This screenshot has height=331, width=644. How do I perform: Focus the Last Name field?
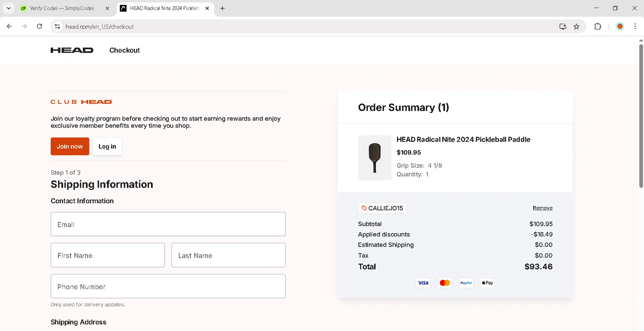point(228,255)
